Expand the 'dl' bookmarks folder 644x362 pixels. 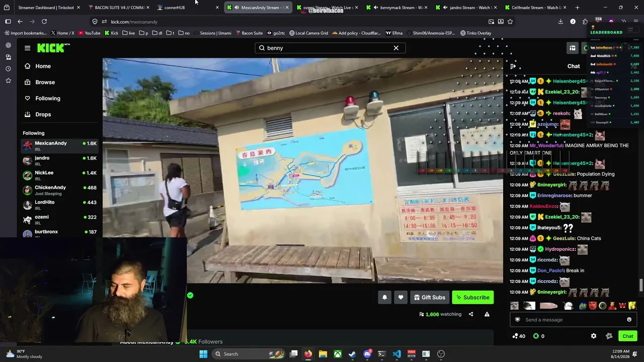157,33
